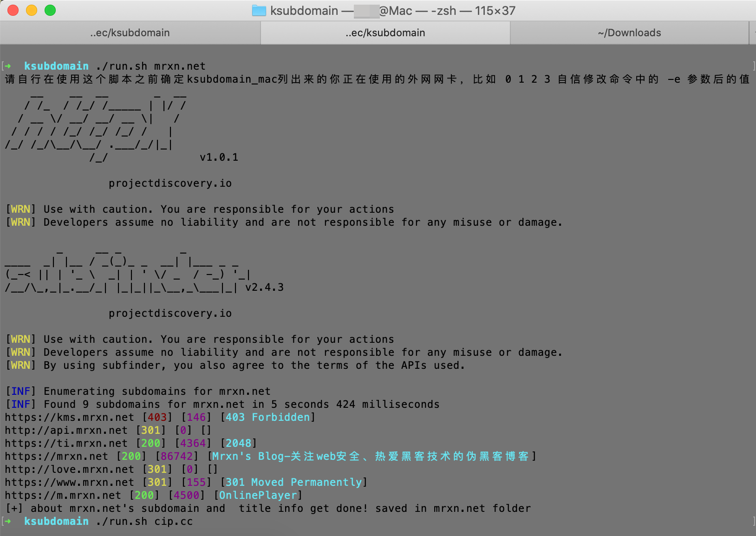Click the "OnlinePlayer" page title

point(258,496)
